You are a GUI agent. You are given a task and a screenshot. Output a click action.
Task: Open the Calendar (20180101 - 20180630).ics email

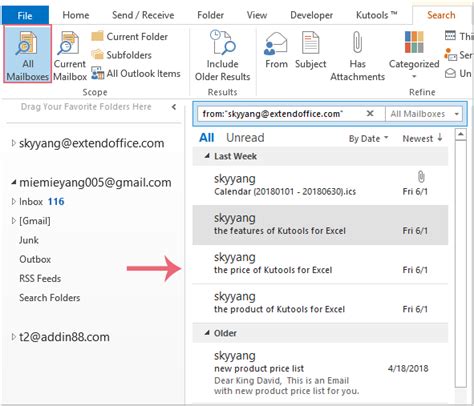[x=320, y=185]
